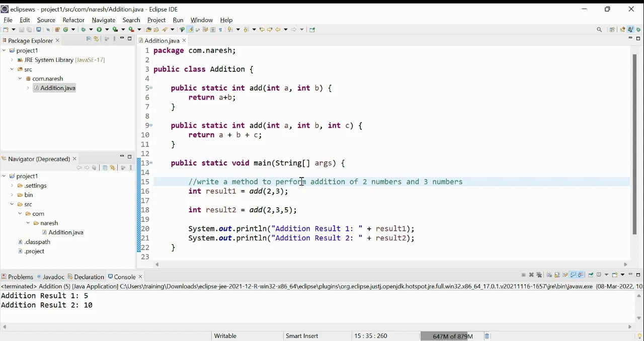Click the heap status memory bar

pos(451,336)
